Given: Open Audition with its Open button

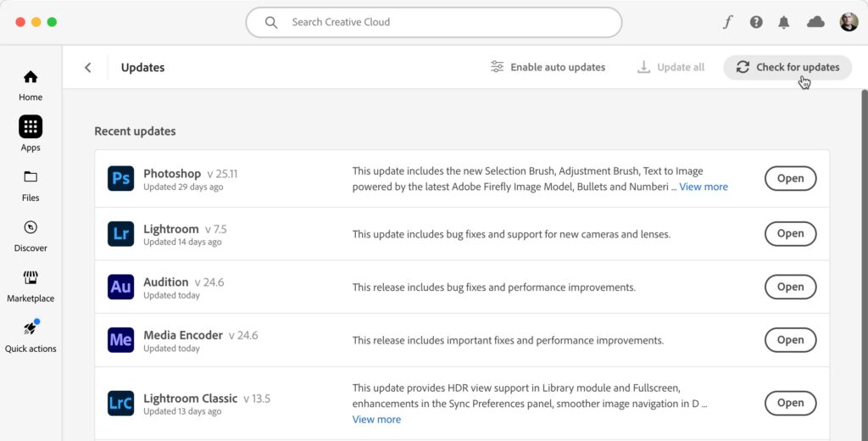Looking at the screenshot, I should point(791,287).
